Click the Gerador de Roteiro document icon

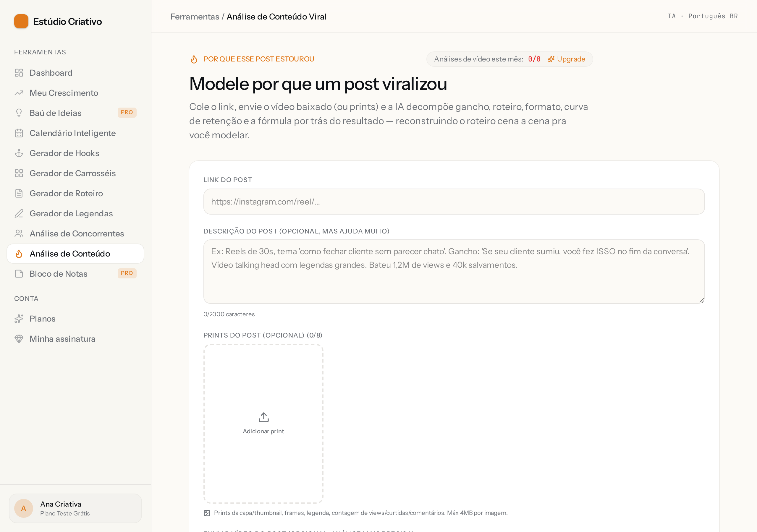[x=19, y=194]
